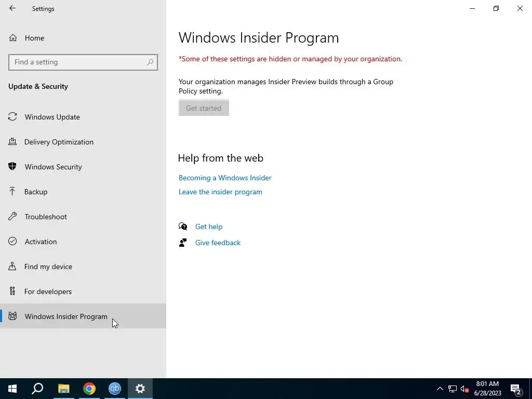This screenshot has height=399, width=532.
Task: Select Windows Insider Program in sidebar
Action: pyautogui.click(x=83, y=316)
